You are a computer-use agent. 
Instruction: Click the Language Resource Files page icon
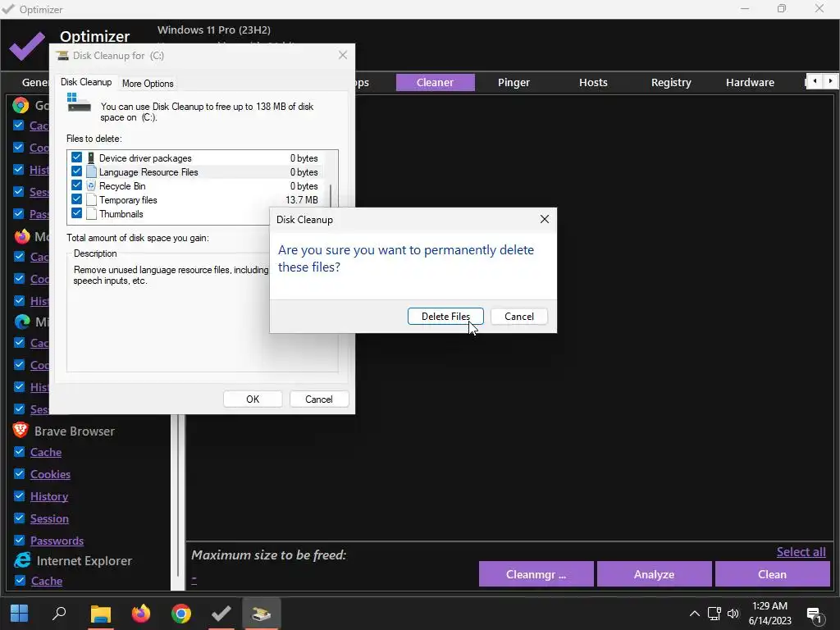click(91, 171)
